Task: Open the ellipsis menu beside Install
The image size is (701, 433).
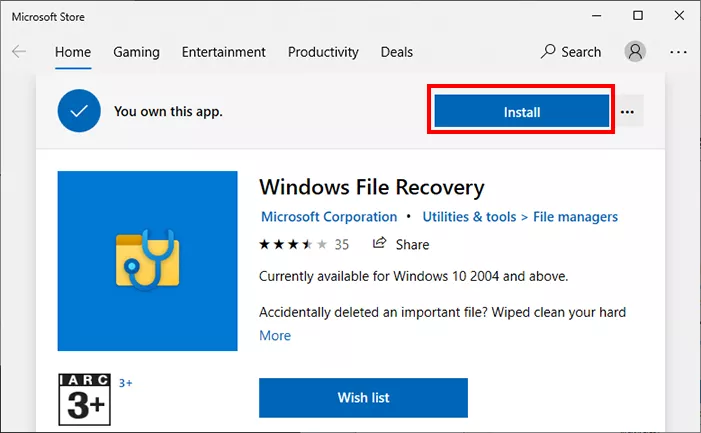Action: pyautogui.click(x=627, y=112)
